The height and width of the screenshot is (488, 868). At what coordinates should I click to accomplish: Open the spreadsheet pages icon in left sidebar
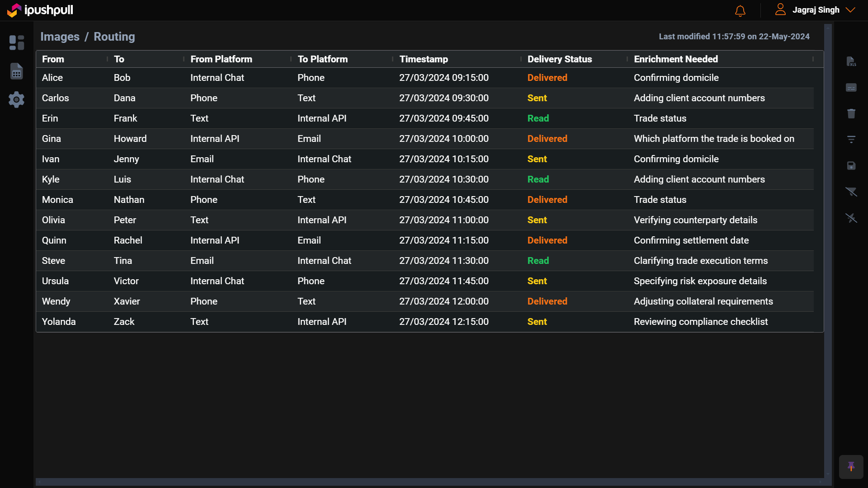(x=17, y=71)
